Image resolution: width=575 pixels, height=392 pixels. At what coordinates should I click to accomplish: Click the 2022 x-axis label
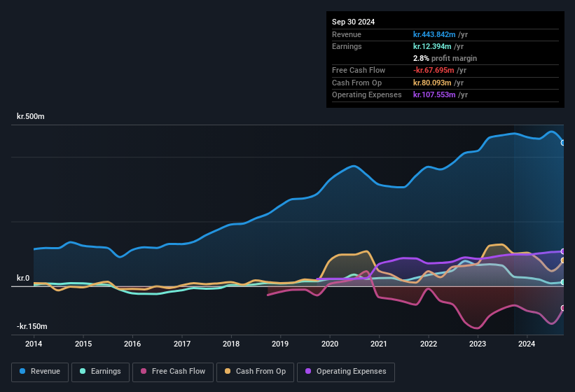429,344
